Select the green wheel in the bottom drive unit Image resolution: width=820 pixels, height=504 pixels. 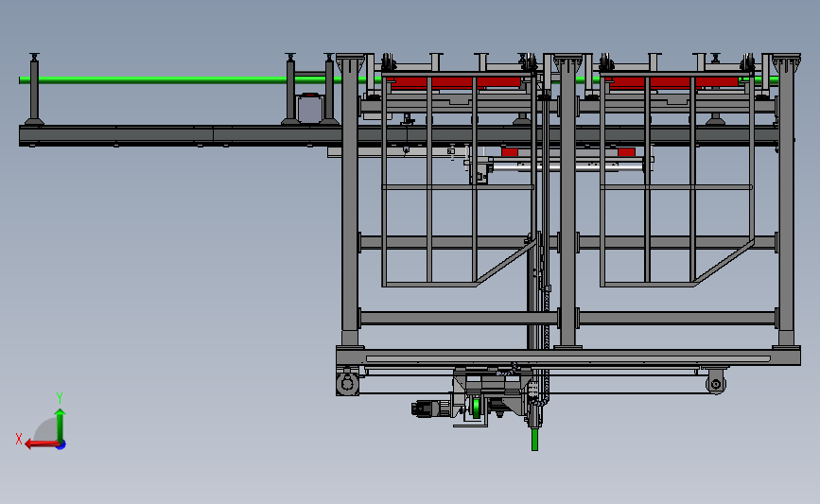click(477, 408)
